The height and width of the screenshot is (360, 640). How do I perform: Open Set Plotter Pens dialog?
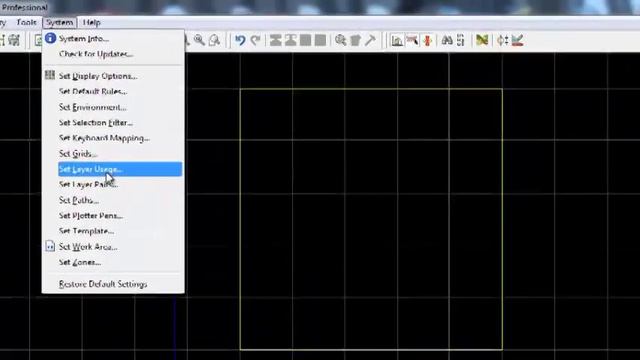[x=113, y=216]
